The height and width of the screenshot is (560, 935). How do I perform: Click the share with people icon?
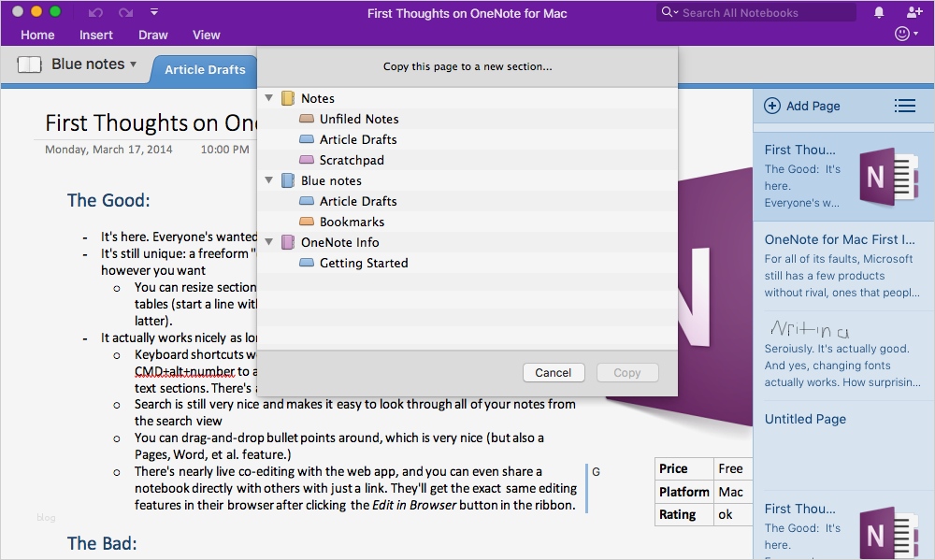912,12
